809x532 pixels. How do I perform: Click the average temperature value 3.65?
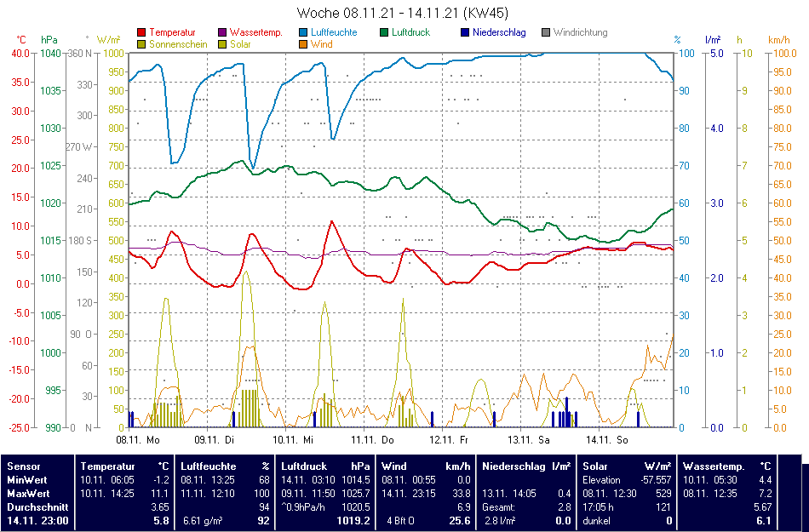159,507
